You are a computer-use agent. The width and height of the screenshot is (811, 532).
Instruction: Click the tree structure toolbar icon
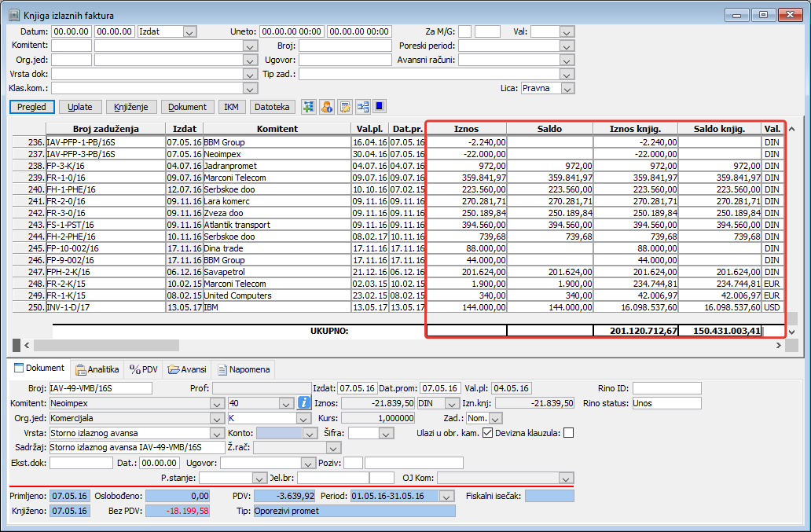pyautogui.click(x=363, y=107)
